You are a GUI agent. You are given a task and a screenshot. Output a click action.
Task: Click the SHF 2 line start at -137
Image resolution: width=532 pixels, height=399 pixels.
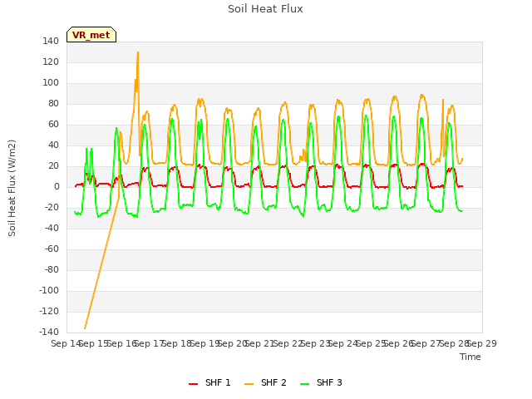coord(85,328)
